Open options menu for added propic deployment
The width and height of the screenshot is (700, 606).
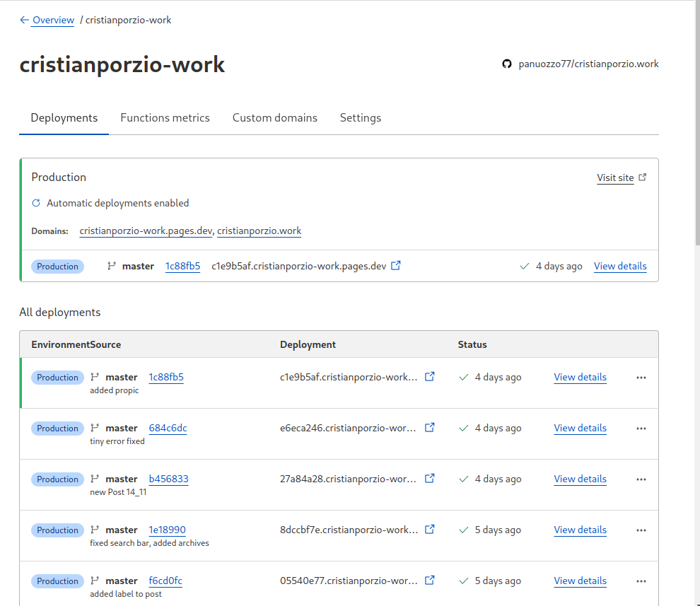tap(641, 377)
